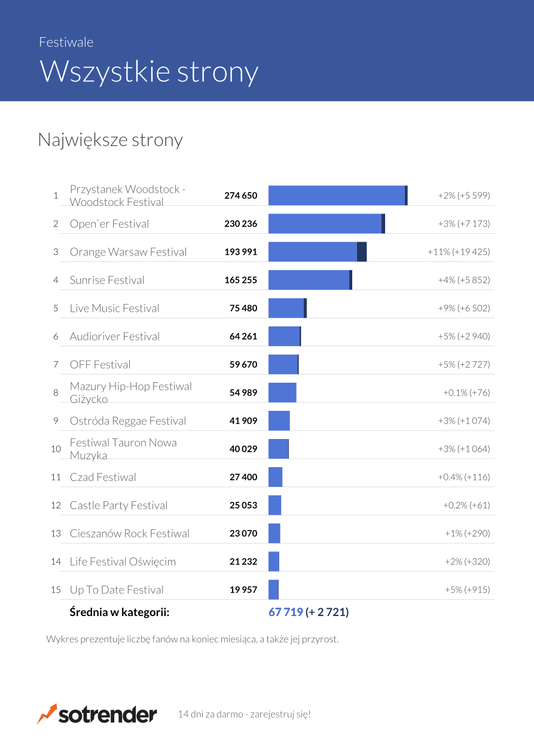This screenshot has height=756, width=534.
Task: Click the Sotrender arrow logo icon
Action: [47, 714]
